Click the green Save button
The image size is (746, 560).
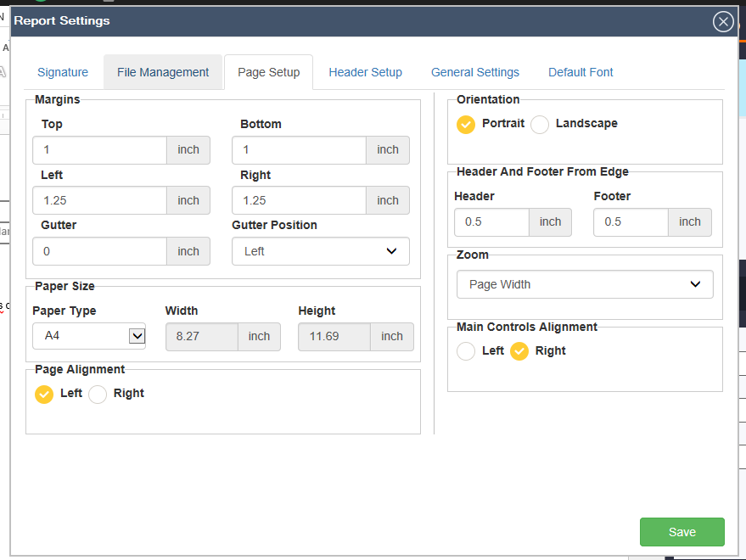[x=681, y=532]
